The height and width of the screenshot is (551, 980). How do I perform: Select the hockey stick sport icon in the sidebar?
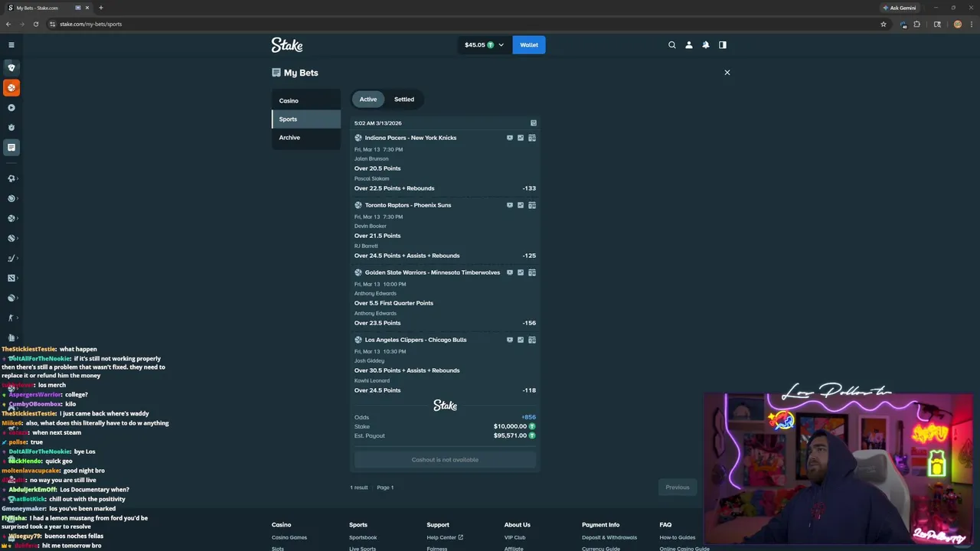click(x=11, y=258)
